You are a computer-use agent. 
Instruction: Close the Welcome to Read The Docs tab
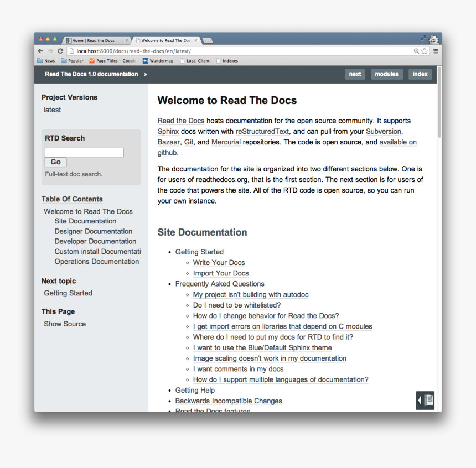196,40
